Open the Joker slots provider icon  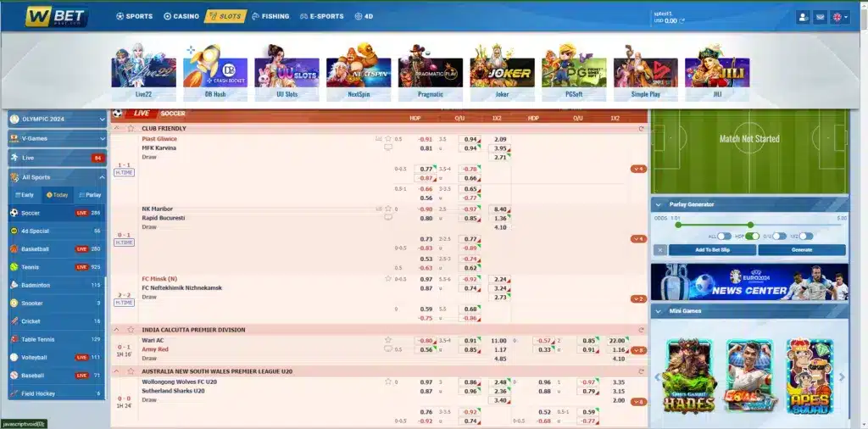click(502, 73)
